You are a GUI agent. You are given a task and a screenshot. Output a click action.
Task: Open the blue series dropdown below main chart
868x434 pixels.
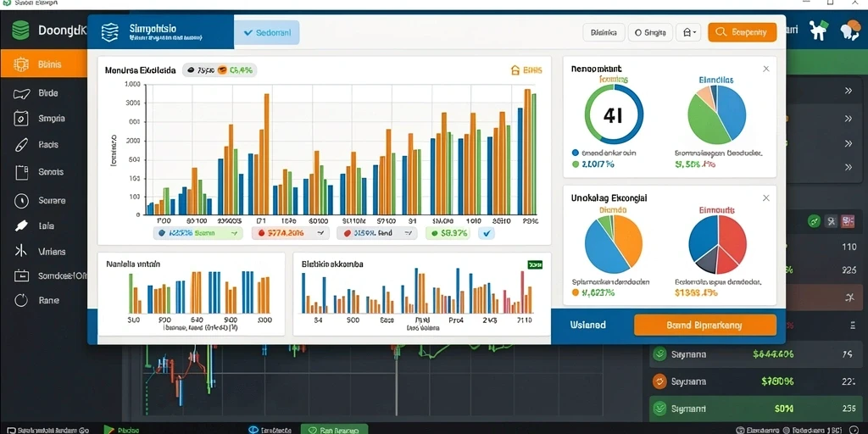pyautogui.click(x=198, y=234)
